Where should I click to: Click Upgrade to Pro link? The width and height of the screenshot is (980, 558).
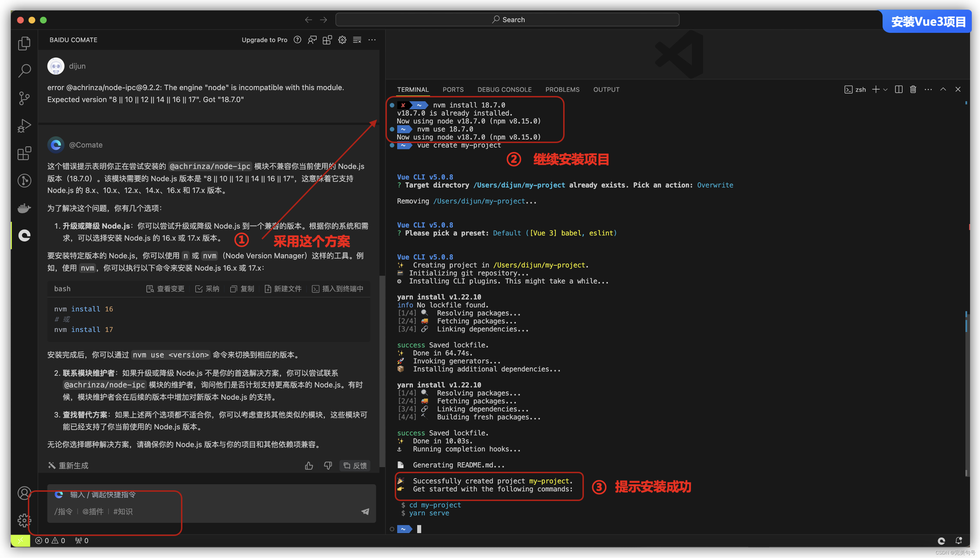tap(264, 40)
